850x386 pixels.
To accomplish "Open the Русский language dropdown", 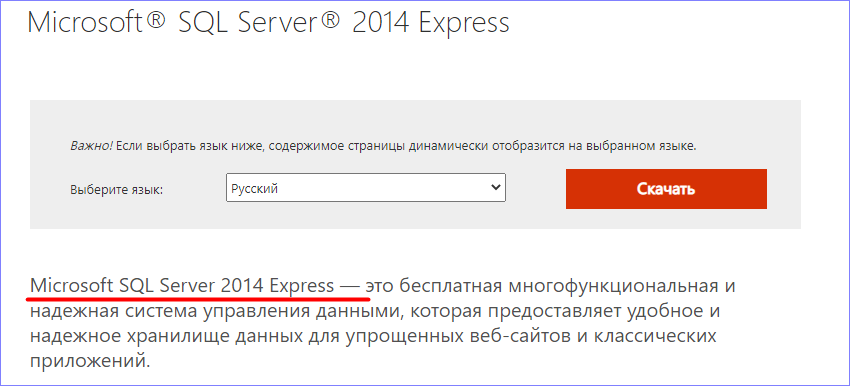I will 366,188.
